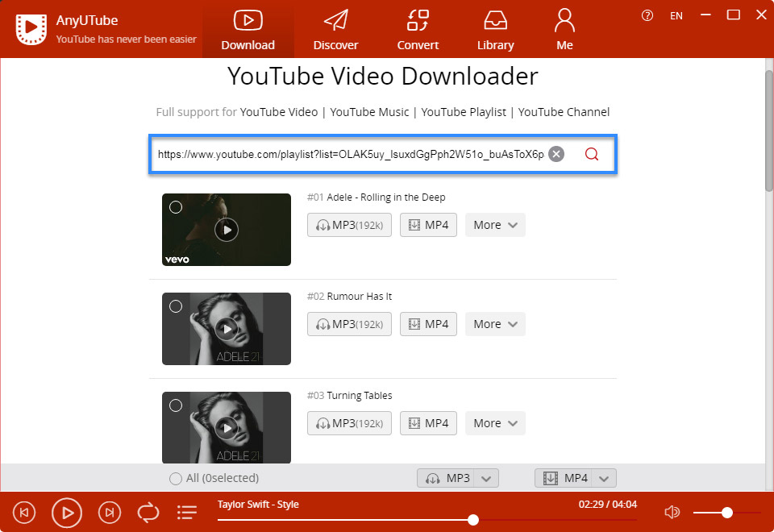Click the volume slider handle
The height and width of the screenshot is (532, 774).
tap(726, 513)
